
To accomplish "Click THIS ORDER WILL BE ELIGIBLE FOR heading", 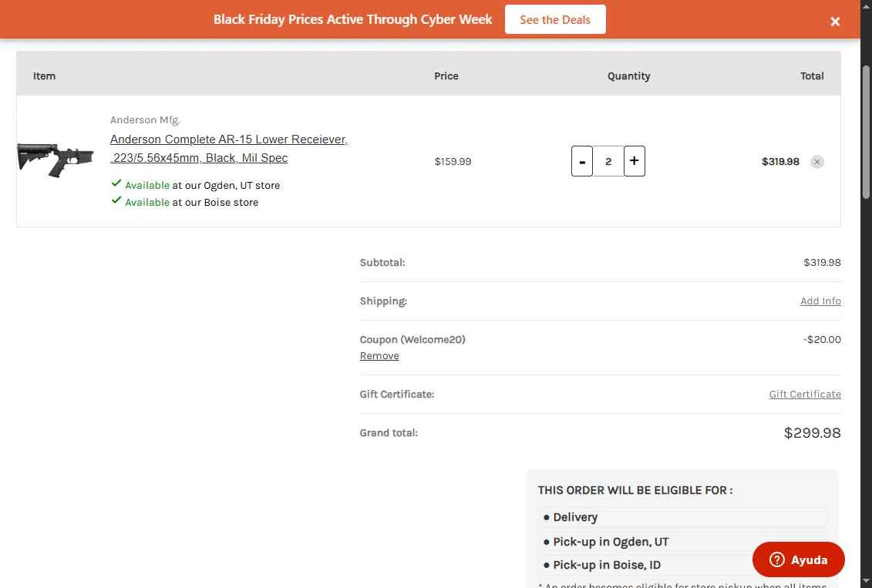I will click(x=635, y=490).
